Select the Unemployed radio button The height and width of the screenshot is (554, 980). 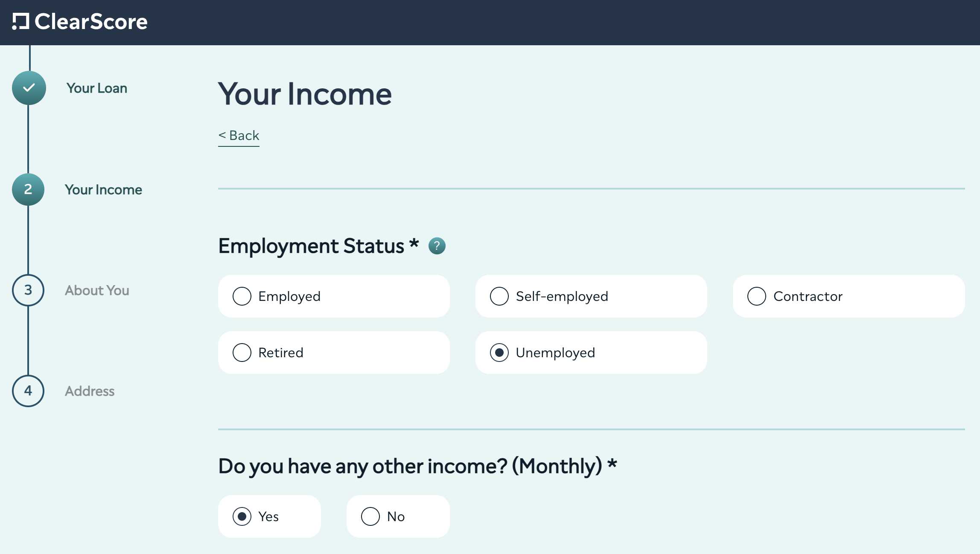point(591,353)
